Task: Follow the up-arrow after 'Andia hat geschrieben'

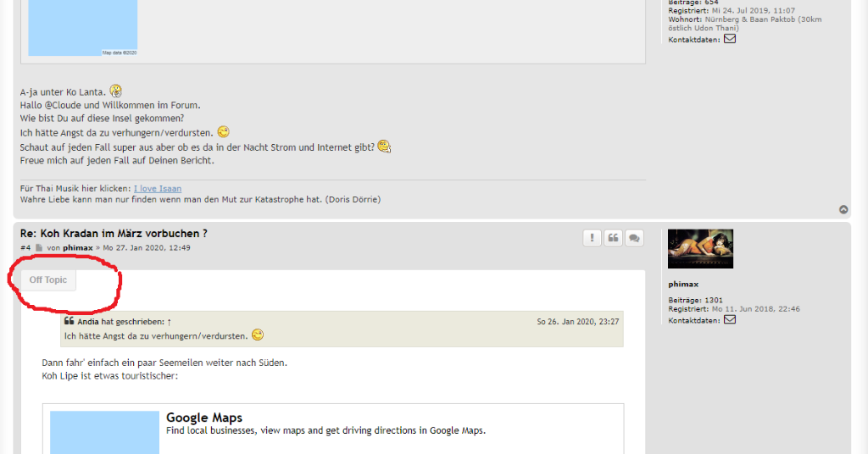Action: coord(170,322)
